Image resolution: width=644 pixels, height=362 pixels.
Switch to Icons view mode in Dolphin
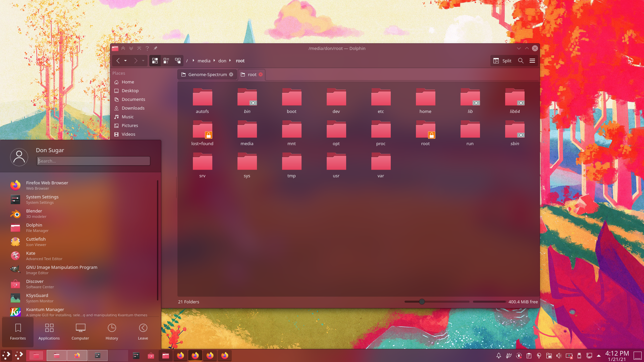(155, 61)
